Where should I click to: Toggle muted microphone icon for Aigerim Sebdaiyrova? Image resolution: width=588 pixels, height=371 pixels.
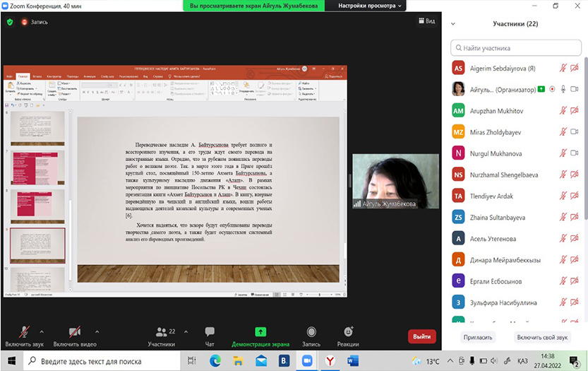pyautogui.click(x=563, y=69)
